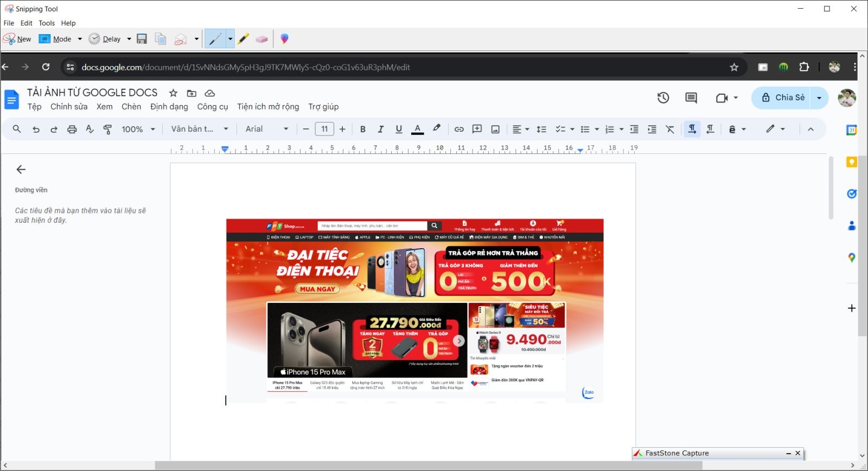Click the Chia Sẻ share button
The height and width of the screenshot is (471, 868).
[782, 98]
